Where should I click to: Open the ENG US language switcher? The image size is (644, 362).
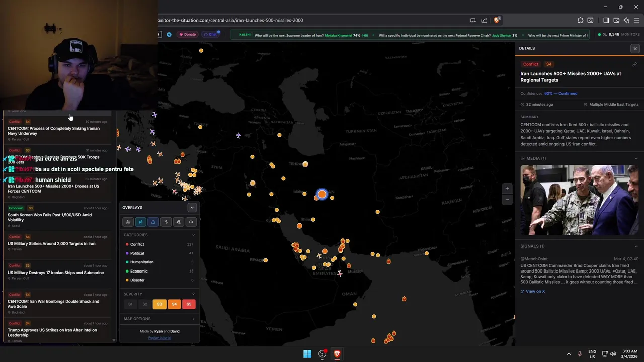[x=592, y=354]
